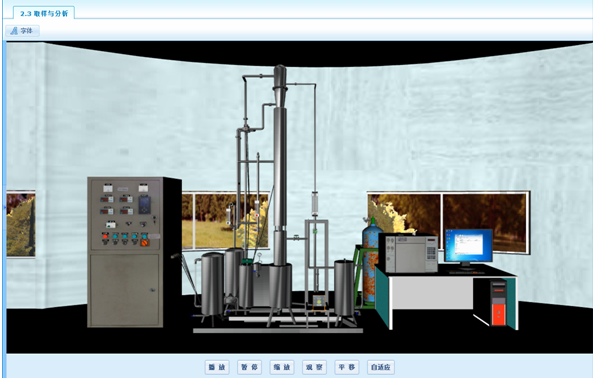Click the tall distillation column
Viewport: 593px width, 378px height.
[280, 185]
